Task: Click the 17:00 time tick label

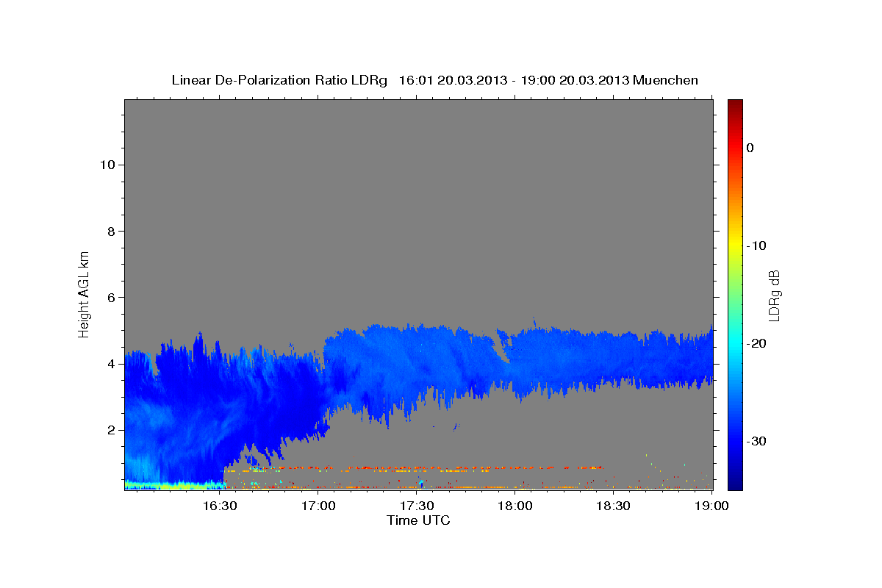Action: click(318, 506)
